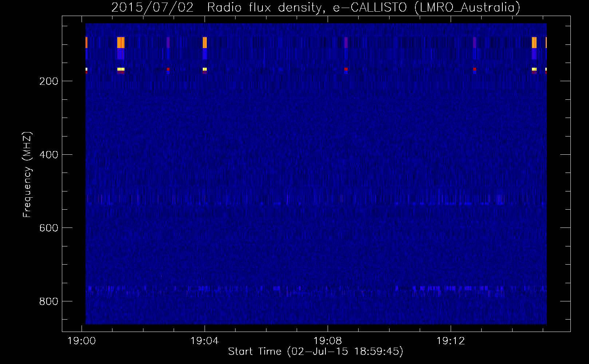Click the '19:04' time tick label

click(205, 341)
